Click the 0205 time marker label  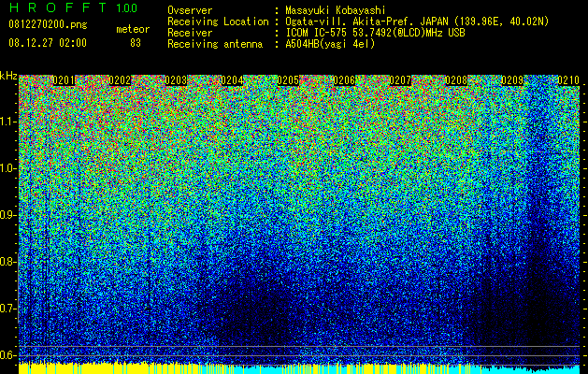pyautogui.click(x=288, y=80)
